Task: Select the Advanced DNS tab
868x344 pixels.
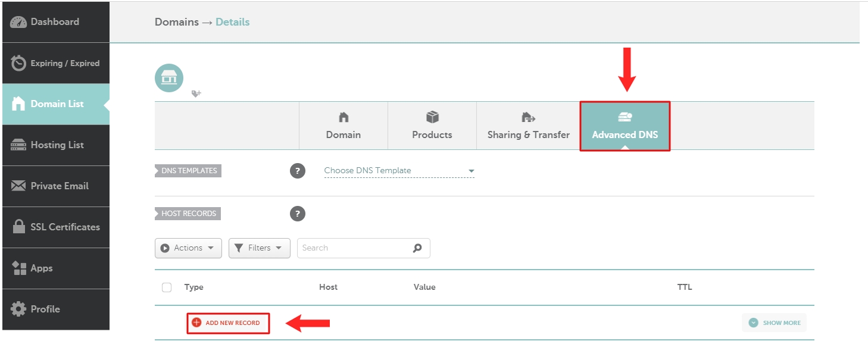Action: click(x=625, y=126)
